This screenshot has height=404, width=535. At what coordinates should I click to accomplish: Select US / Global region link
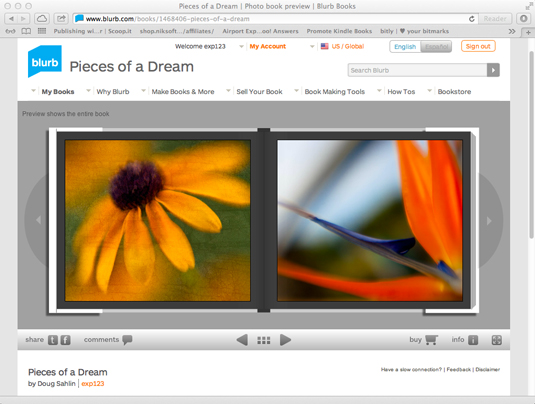(x=348, y=46)
